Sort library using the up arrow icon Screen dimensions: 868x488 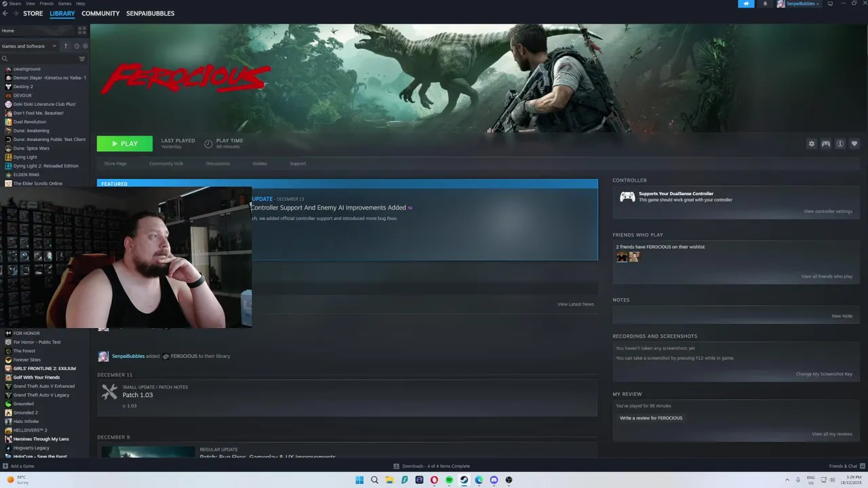pos(66,46)
